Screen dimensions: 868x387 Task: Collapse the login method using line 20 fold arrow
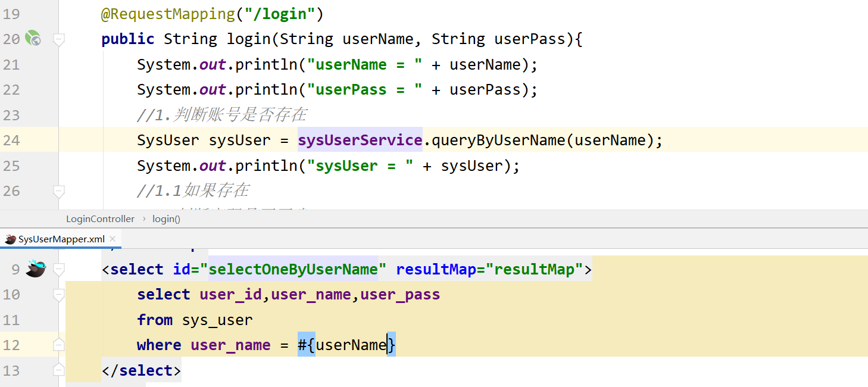pos(58,39)
